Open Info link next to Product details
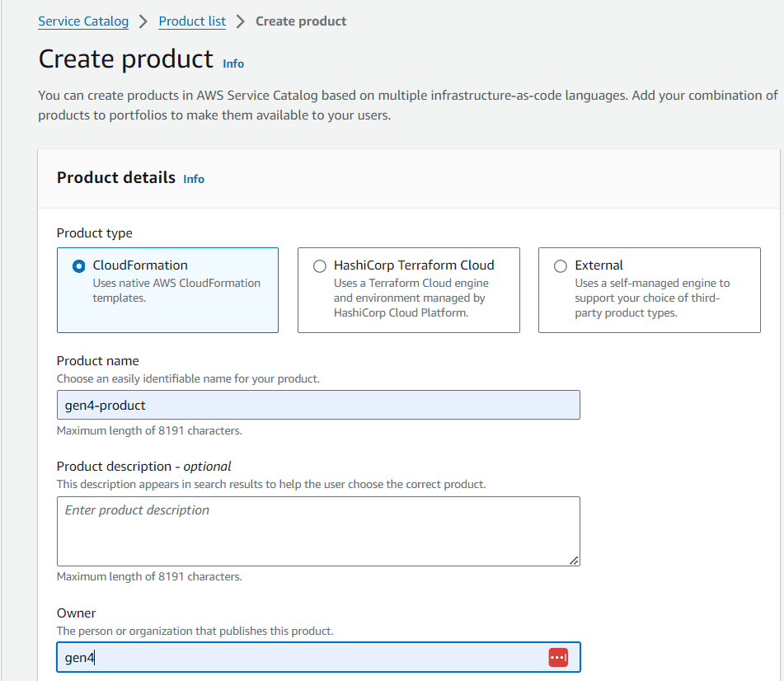Screen dimensions: 784x681 (x=194, y=179)
